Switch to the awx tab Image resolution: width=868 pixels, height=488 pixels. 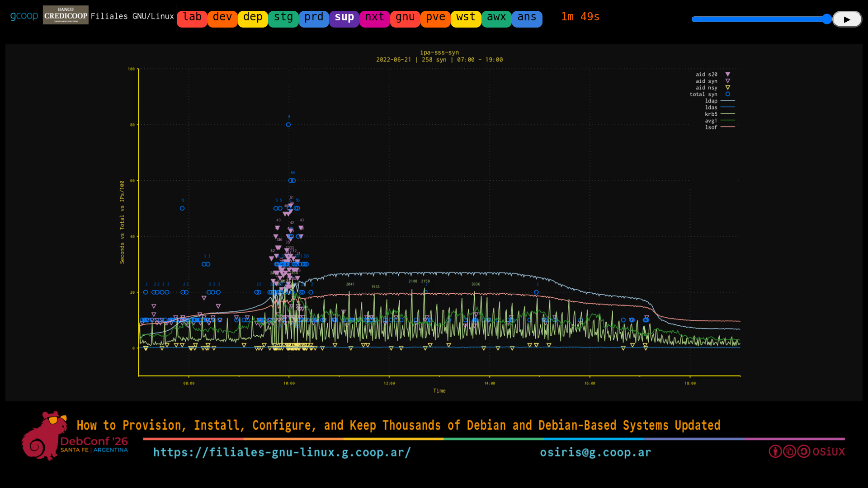click(x=496, y=19)
